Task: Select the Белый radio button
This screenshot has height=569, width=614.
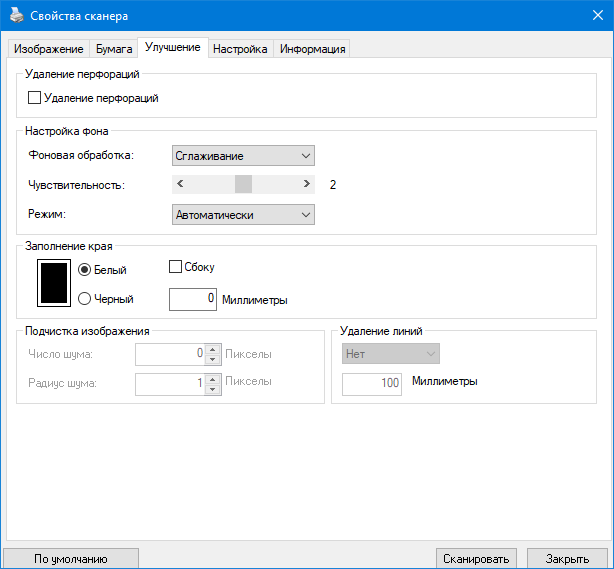Action: click(x=85, y=270)
